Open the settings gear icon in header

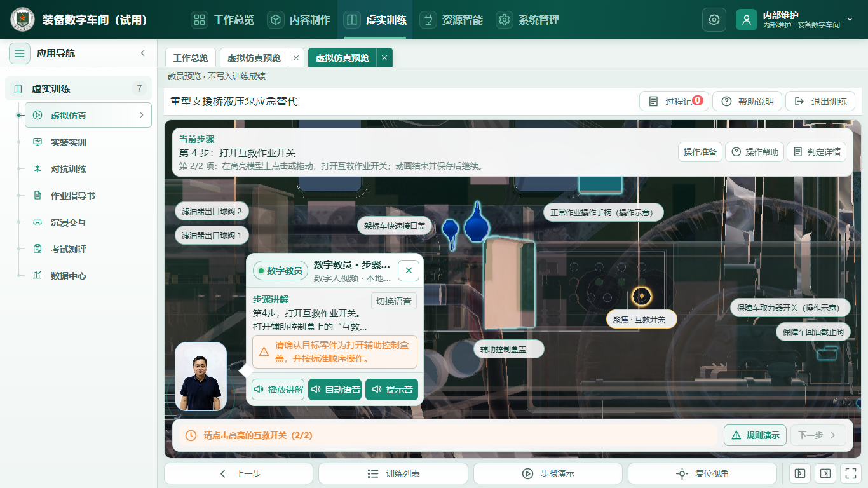(x=714, y=20)
